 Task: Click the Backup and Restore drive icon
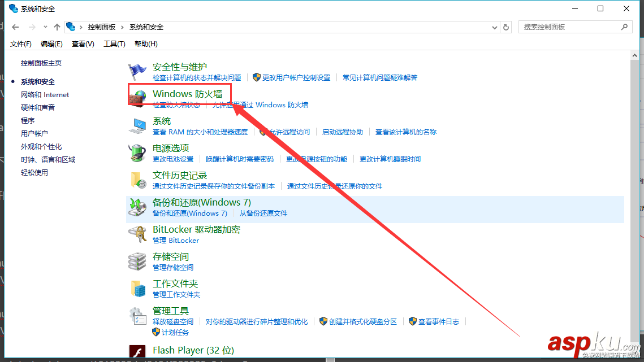pos(137,207)
